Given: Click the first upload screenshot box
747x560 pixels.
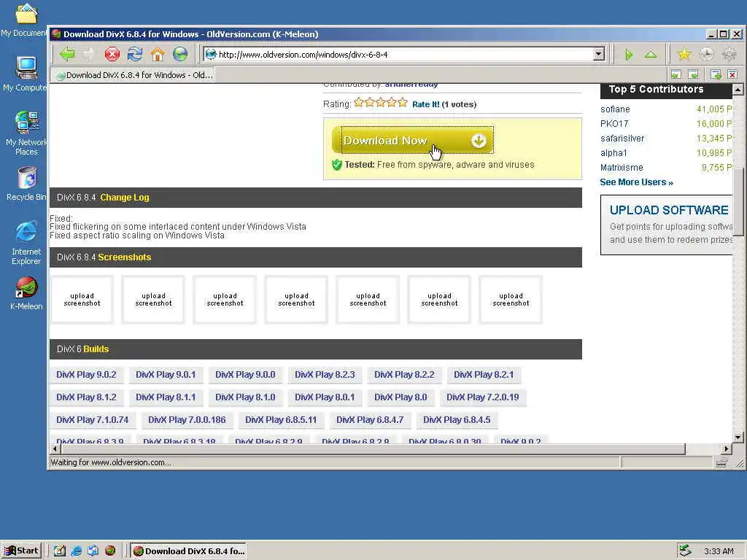Looking at the screenshot, I should pos(82,300).
